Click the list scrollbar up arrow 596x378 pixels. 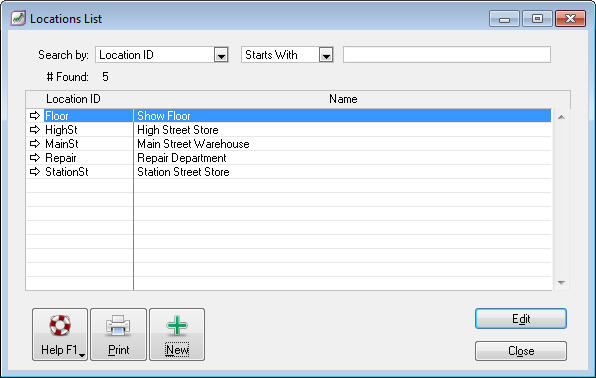tap(561, 117)
